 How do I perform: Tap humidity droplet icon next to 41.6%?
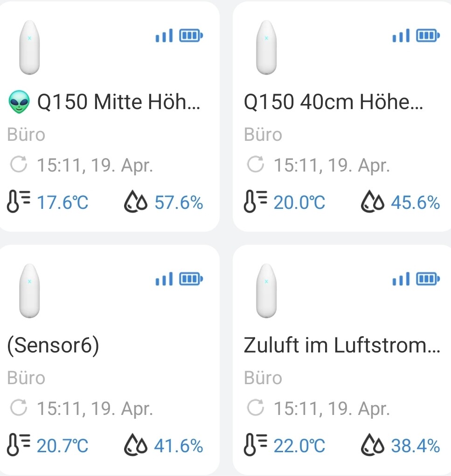[135, 446]
